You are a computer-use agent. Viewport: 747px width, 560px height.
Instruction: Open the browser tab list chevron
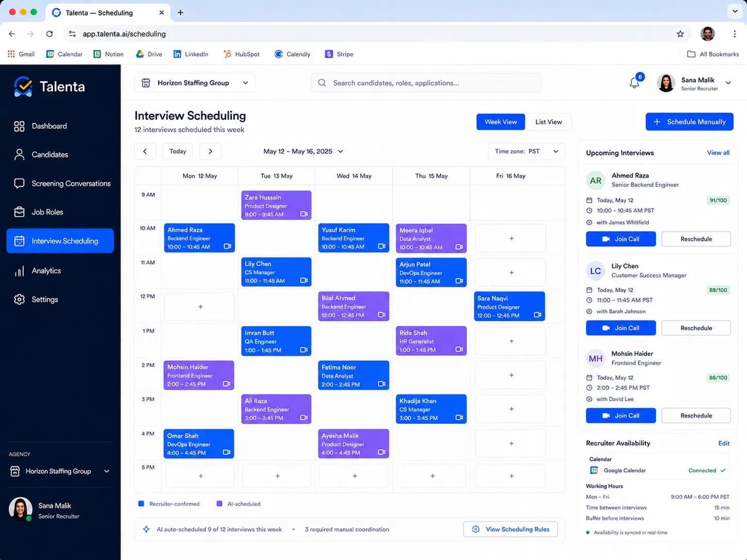pos(735,11)
